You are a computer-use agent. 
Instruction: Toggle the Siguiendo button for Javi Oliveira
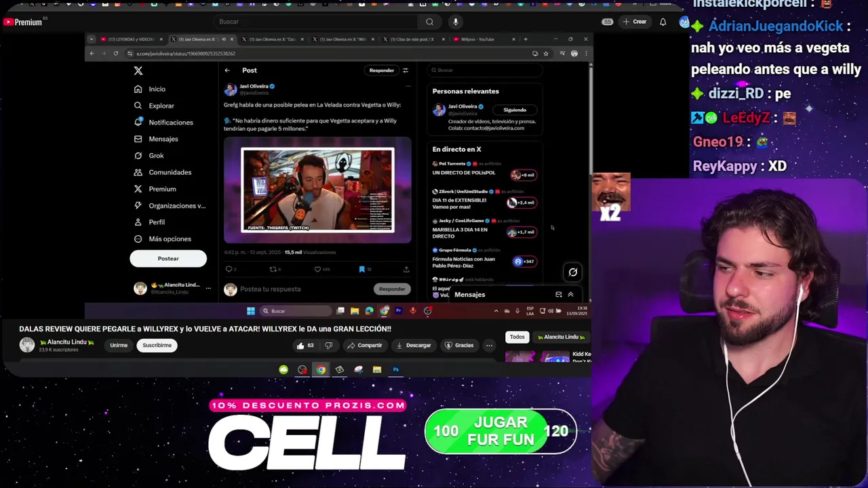pyautogui.click(x=515, y=110)
